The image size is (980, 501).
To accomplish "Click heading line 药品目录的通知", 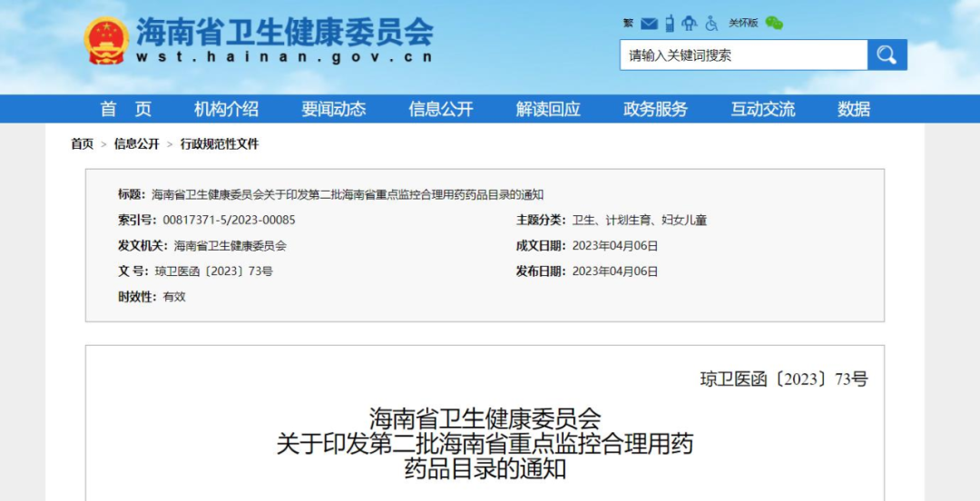I will pyautogui.click(x=485, y=468).
